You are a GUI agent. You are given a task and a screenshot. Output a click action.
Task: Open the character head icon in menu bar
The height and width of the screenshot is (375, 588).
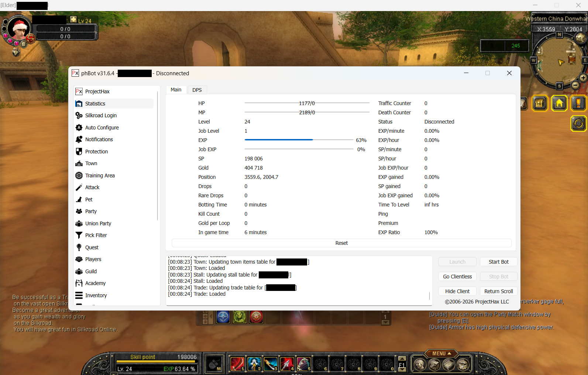420,365
